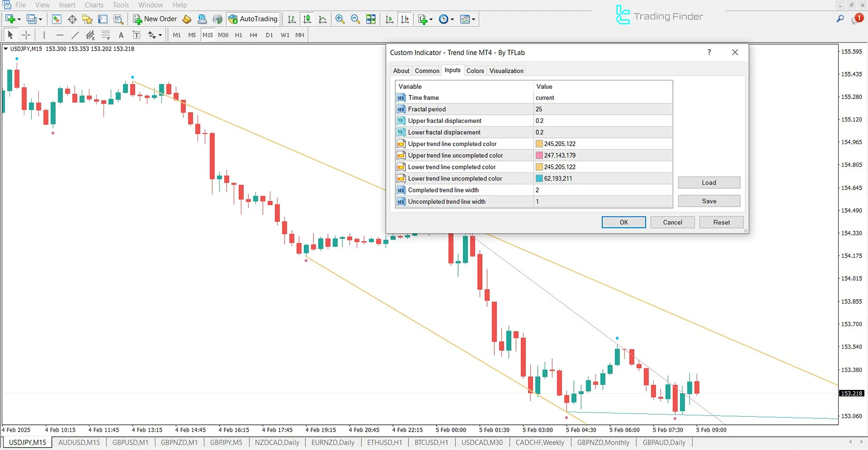
Task: Toggle AutoTrading on
Action: pos(253,19)
